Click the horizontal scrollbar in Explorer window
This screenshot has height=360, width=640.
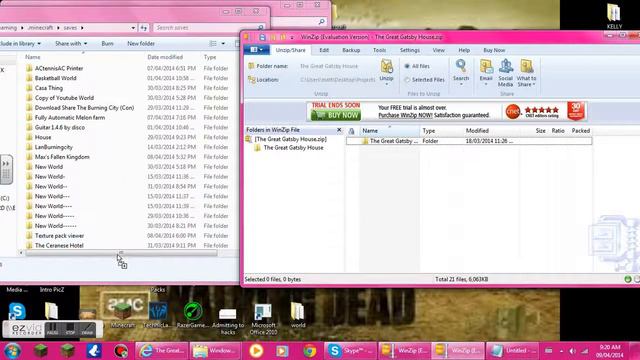tap(121, 253)
